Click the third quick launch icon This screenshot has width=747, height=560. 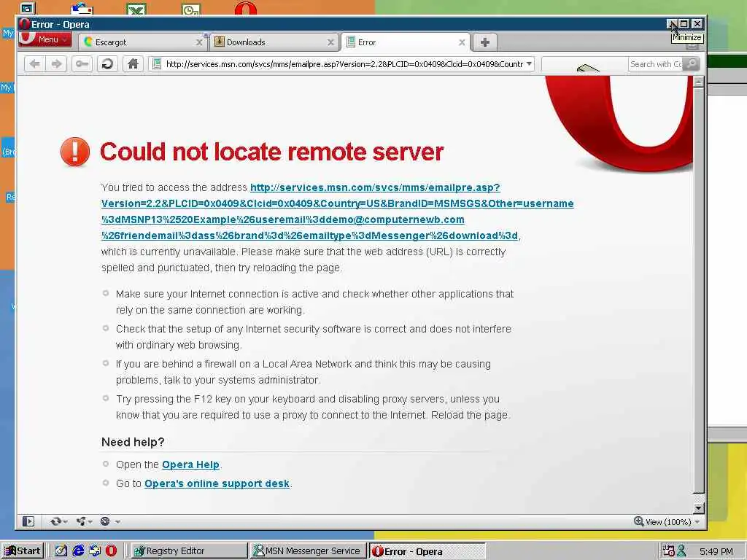point(95,551)
